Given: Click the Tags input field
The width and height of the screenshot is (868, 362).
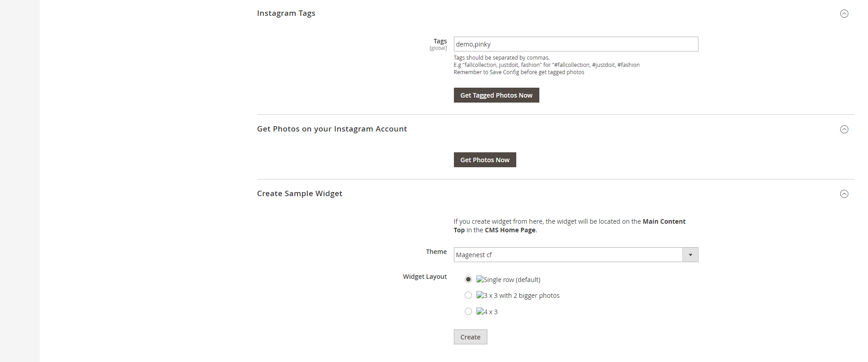Looking at the screenshot, I should click(x=576, y=44).
